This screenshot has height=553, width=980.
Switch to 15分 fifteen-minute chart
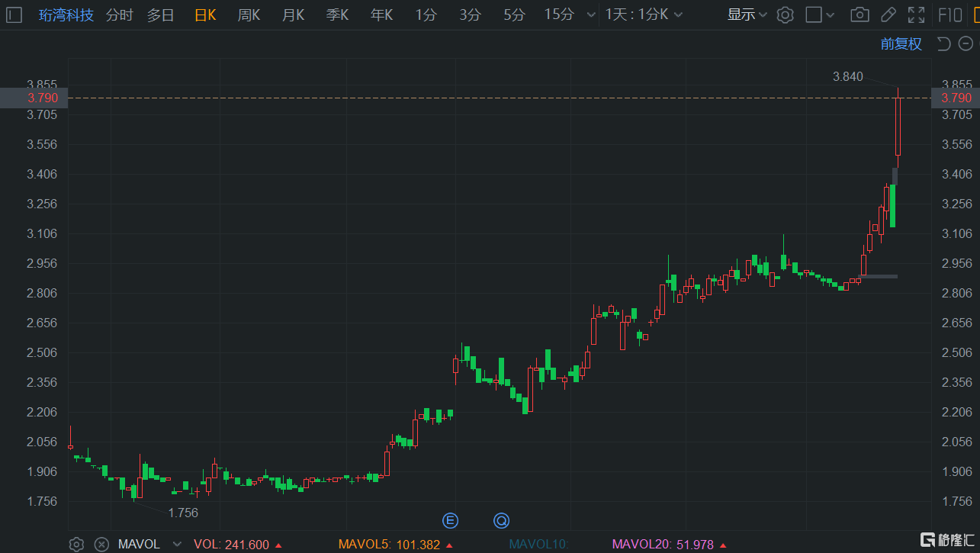[x=559, y=14]
